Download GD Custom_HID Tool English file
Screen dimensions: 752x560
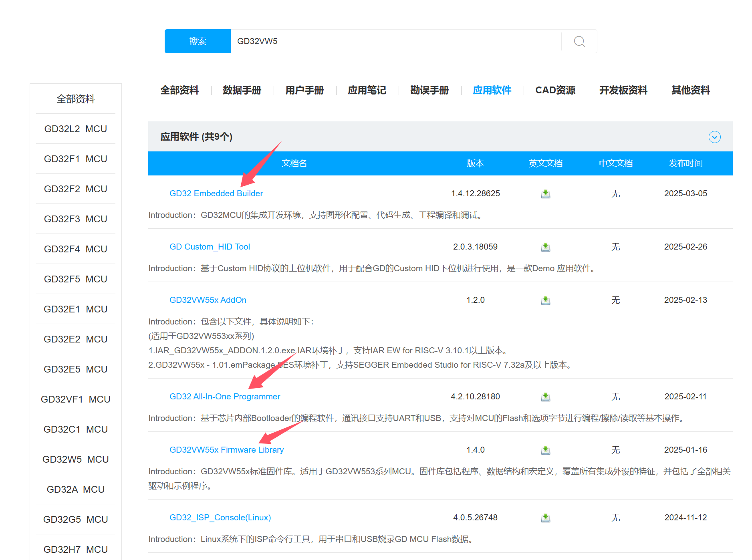pos(545,247)
